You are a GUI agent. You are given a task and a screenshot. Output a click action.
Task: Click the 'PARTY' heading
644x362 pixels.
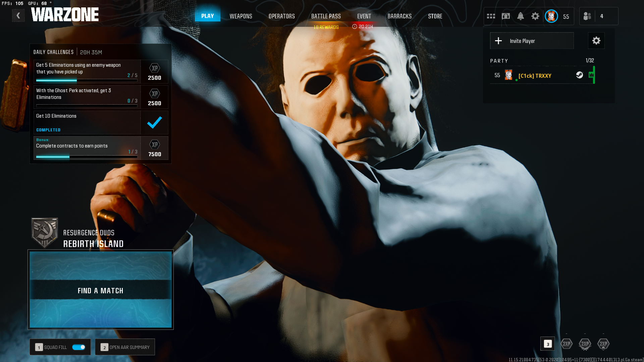499,61
